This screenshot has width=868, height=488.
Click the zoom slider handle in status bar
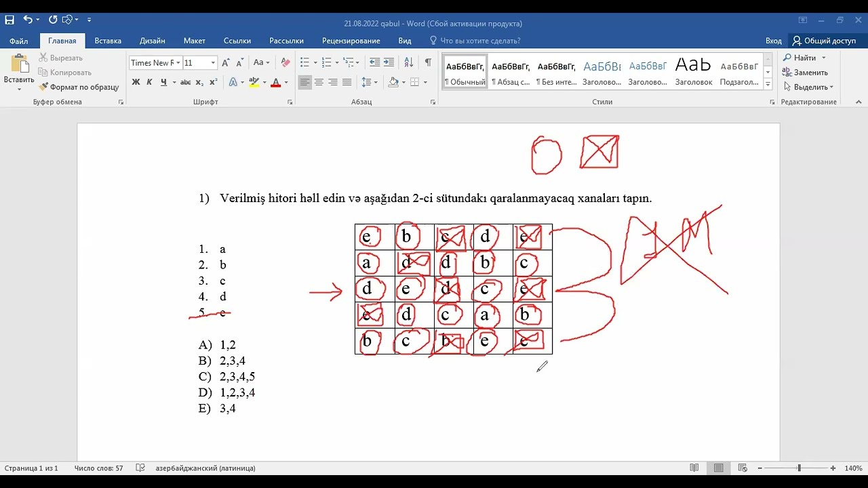coord(799,468)
